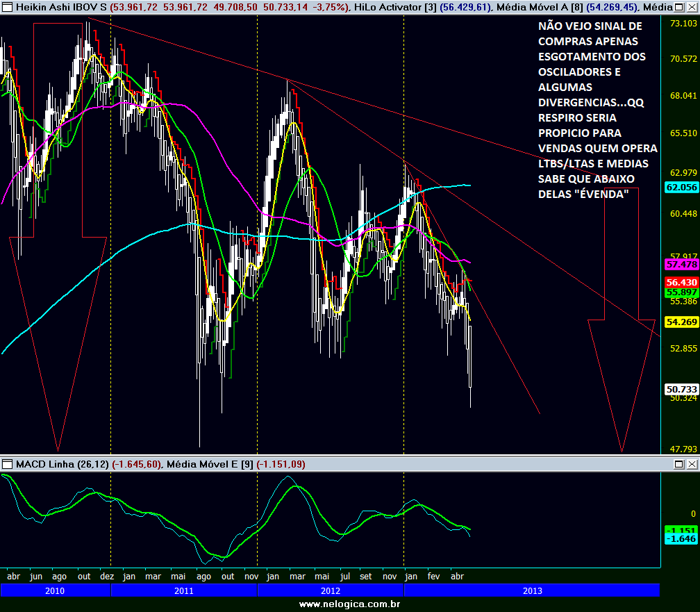700x612 pixels.
Task: Select the magenta 57.478 price tag
Action: point(682,264)
